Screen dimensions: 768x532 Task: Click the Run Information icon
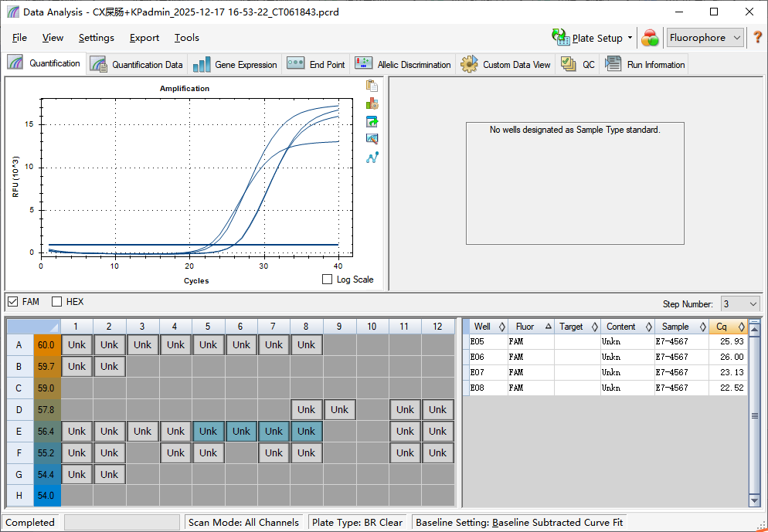point(613,64)
